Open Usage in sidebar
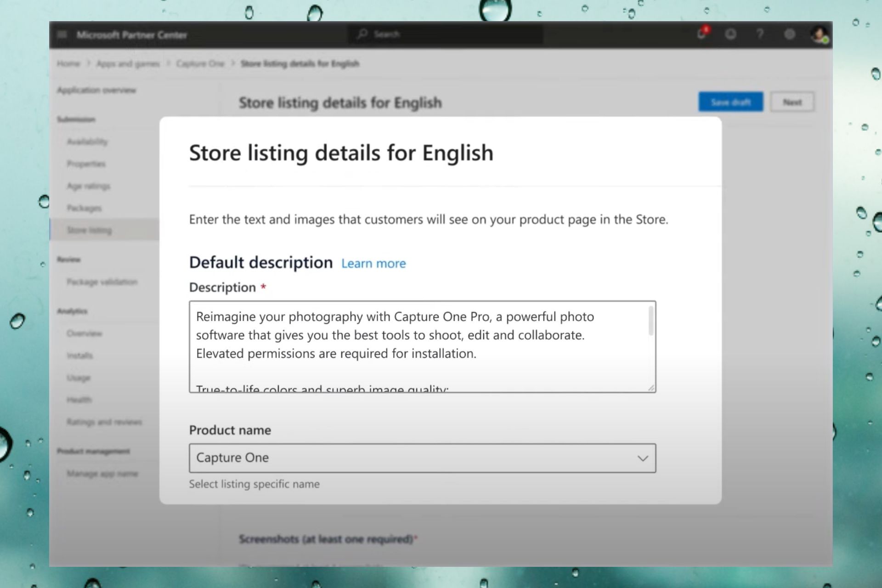 [x=79, y=378]
